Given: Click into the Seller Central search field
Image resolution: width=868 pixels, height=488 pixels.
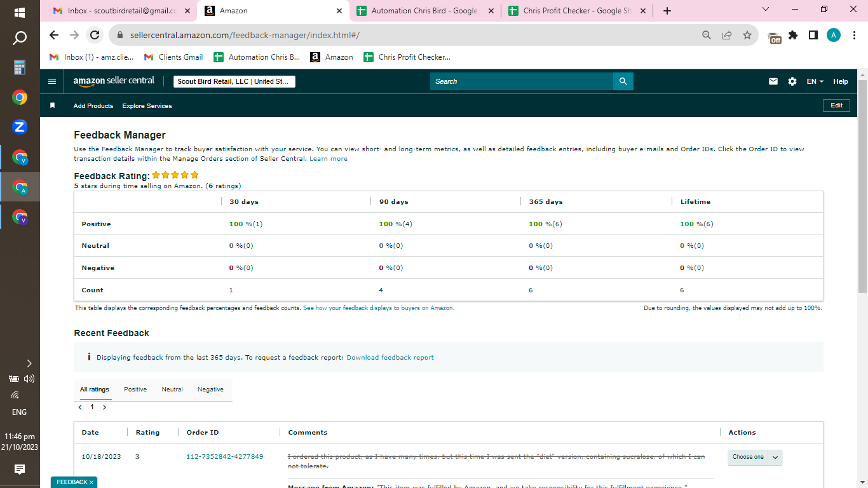Looking at the screenshot, I should 522,81.
